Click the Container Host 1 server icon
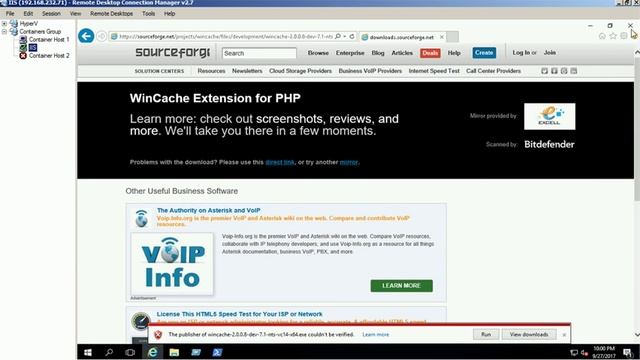 click(x=23, y=39)
